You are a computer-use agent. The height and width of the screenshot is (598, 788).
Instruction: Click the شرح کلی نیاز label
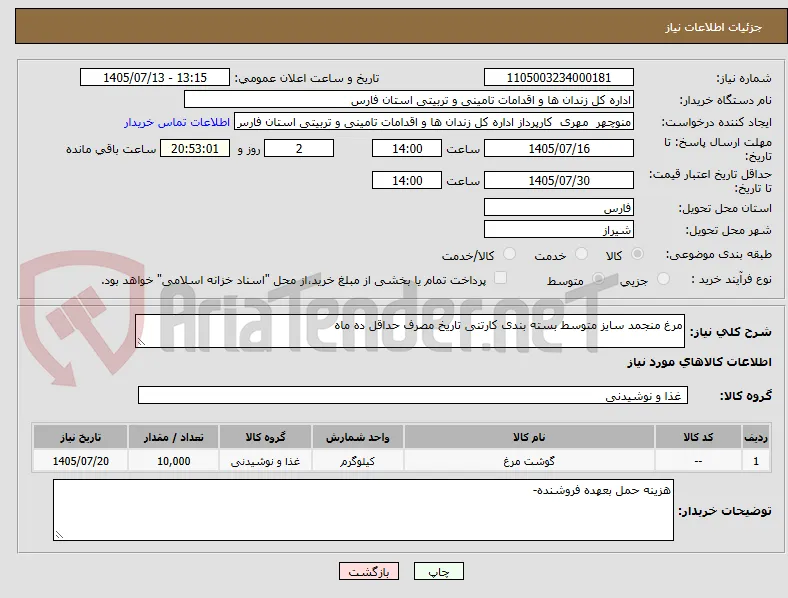(x=731, y=332)
